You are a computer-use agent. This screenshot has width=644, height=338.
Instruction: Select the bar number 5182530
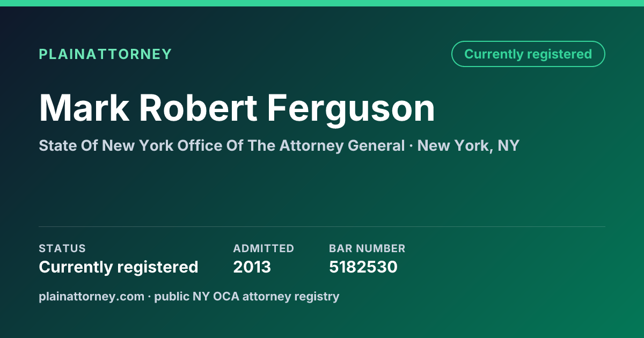(x=363, y=267)
